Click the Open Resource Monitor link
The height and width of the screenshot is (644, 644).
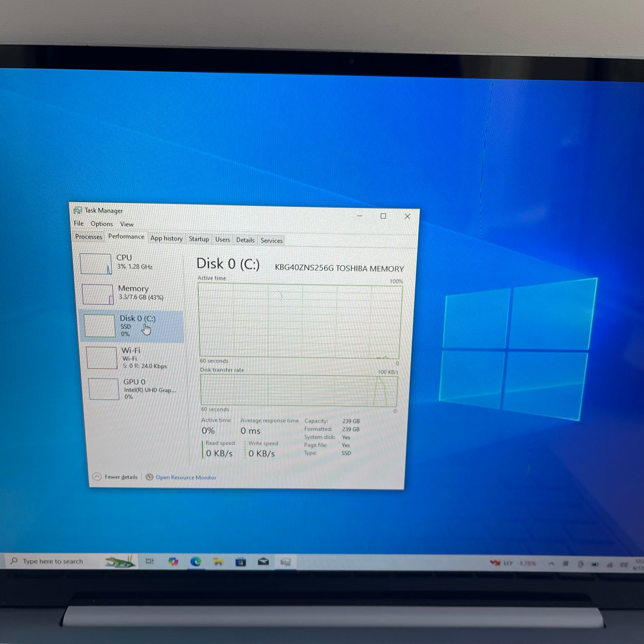pos(186,477)
